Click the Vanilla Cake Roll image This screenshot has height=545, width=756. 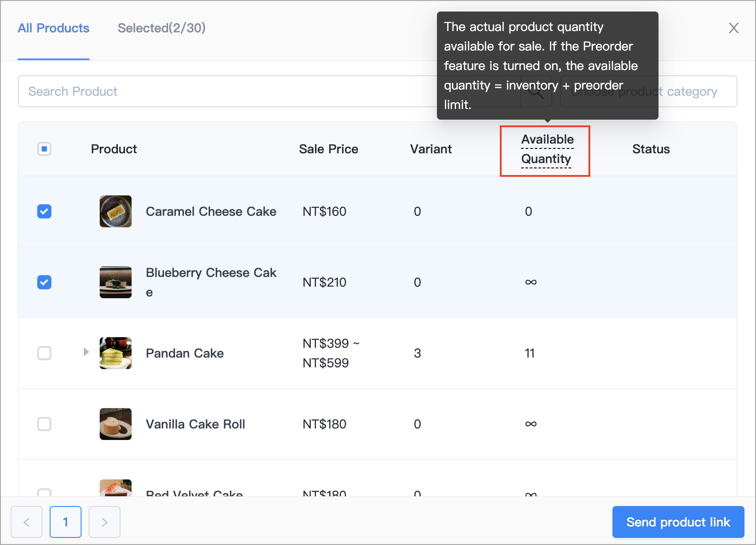[116, 424]
